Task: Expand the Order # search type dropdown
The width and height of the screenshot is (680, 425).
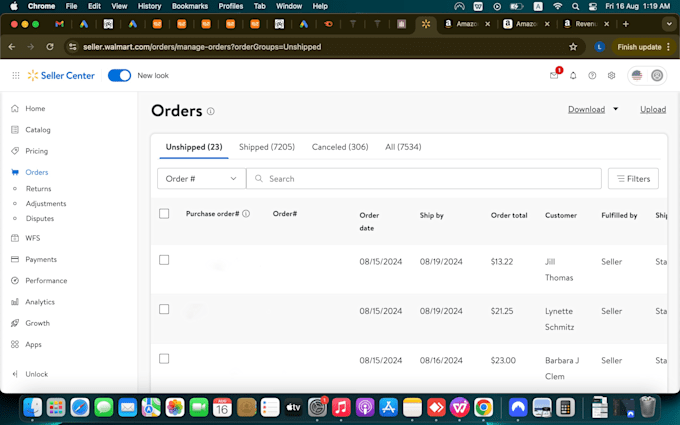Action: (202, 179)
